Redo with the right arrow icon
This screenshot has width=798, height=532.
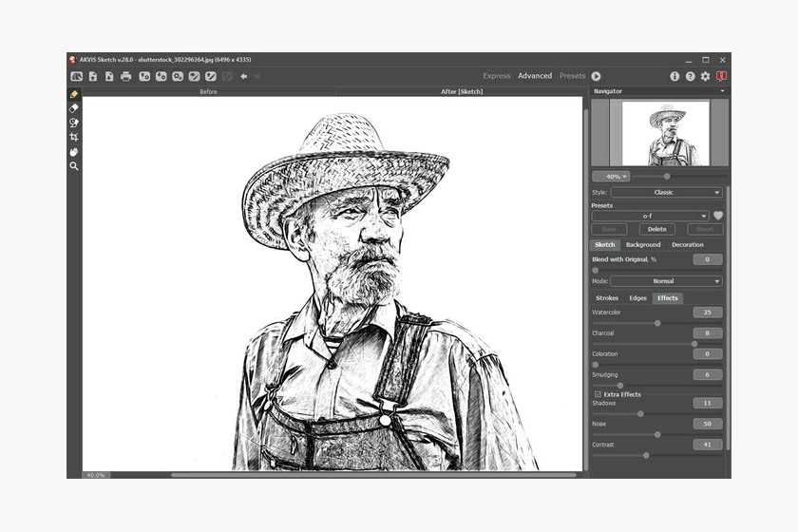257,76
